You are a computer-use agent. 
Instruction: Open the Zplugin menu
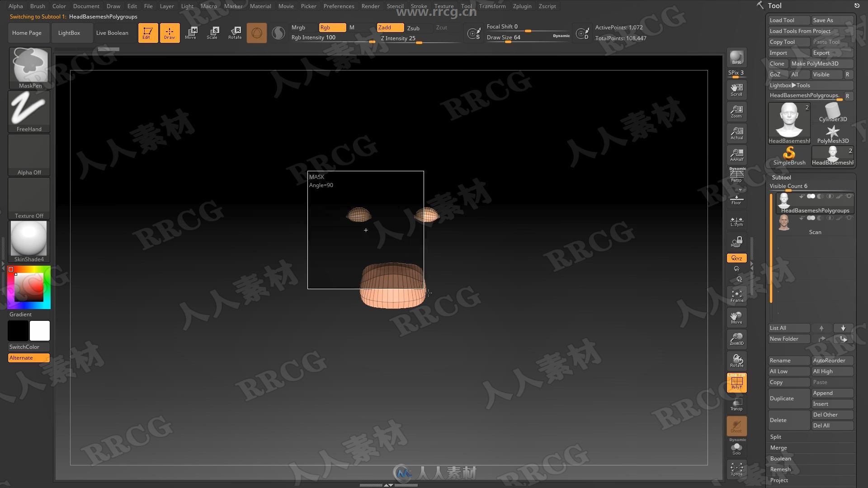pos(522,6)
